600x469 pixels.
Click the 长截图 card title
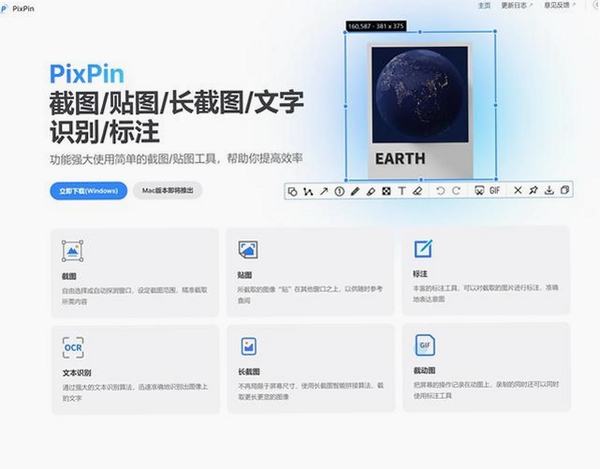point(249,371)
